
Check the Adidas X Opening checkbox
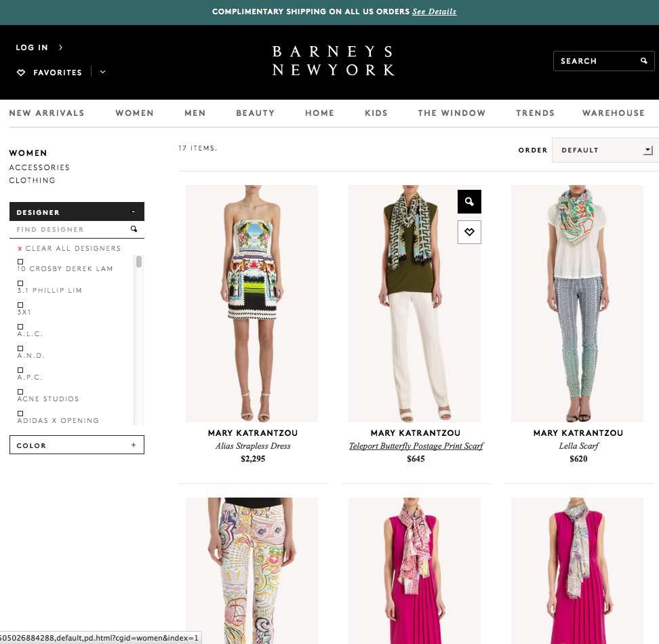20,414
